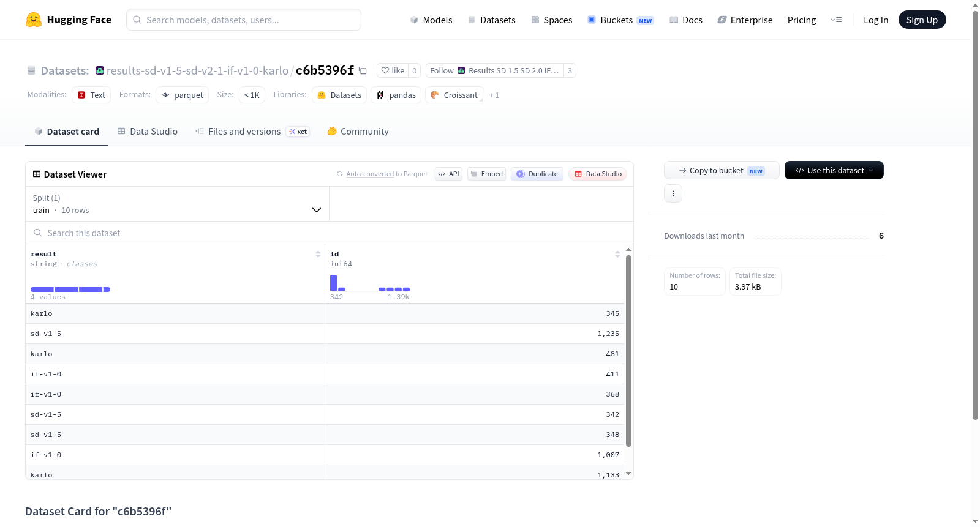Go to Enterprise page
The width and height of the screenshot is (980, 527).
[x=745, y=20]
